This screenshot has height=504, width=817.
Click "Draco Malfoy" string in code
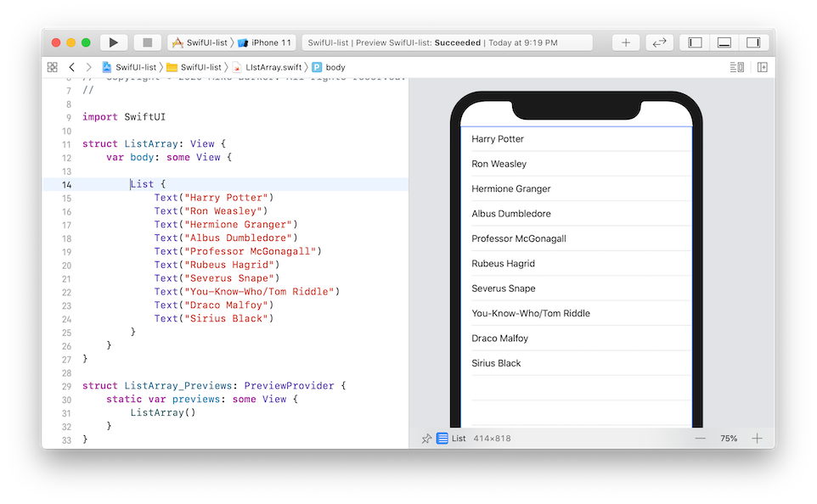pos(226,305)
